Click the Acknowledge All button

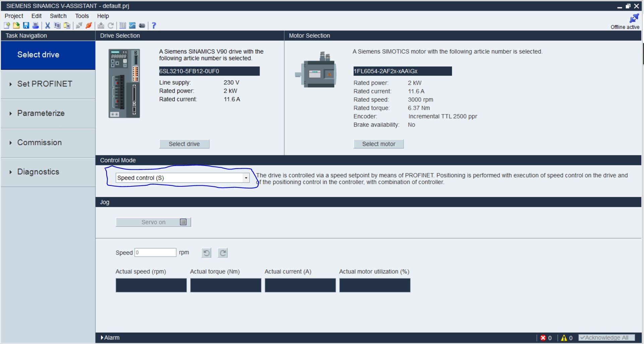606,338
